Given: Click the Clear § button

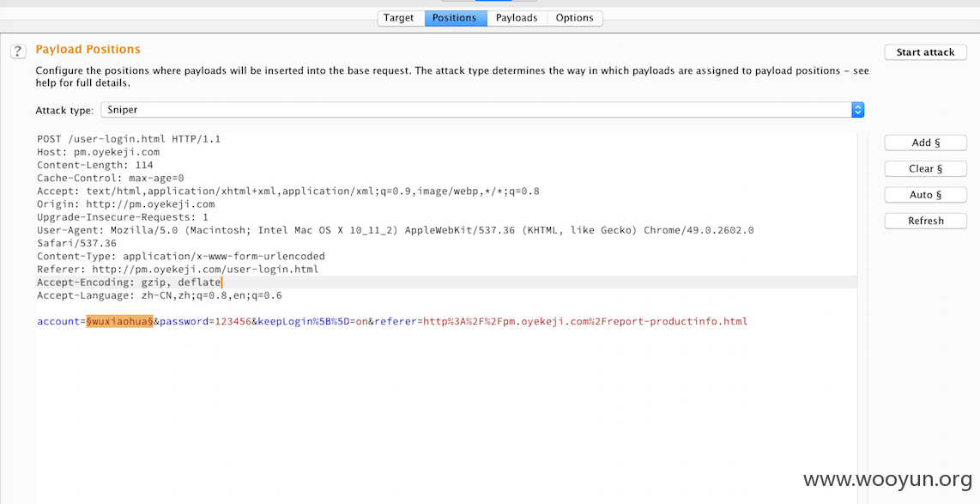Looking at the screenshot, I should click(x=926, y=169).
